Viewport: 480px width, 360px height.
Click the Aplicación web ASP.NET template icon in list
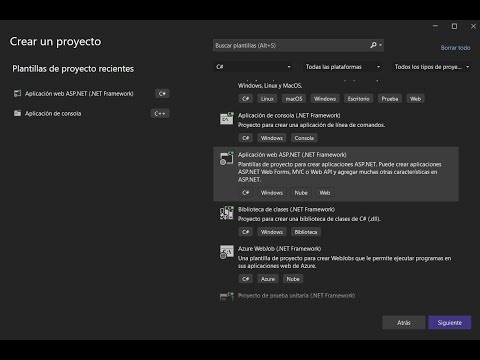point(227,158)
